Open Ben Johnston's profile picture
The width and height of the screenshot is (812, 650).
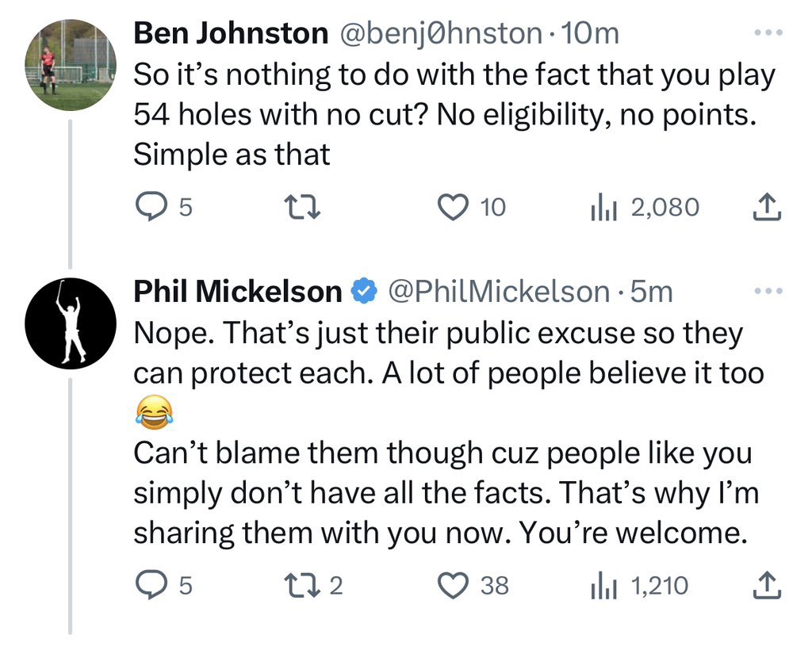pos(71,65)
